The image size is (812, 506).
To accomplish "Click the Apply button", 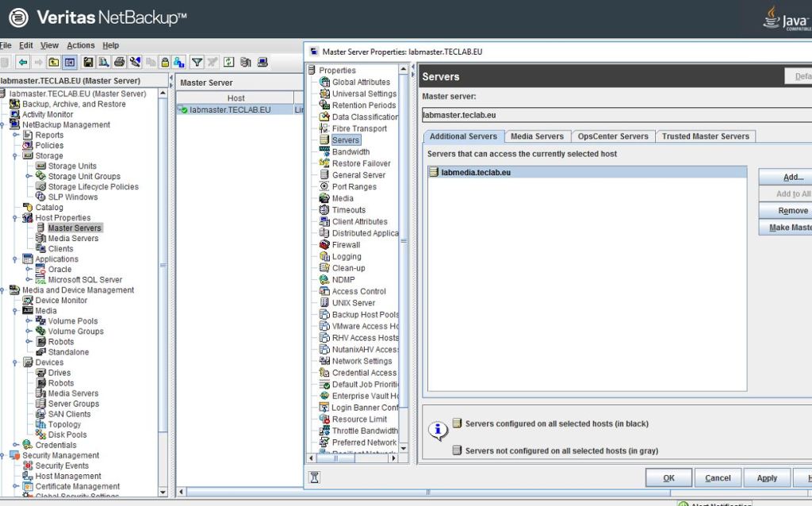I will (767, 477).
